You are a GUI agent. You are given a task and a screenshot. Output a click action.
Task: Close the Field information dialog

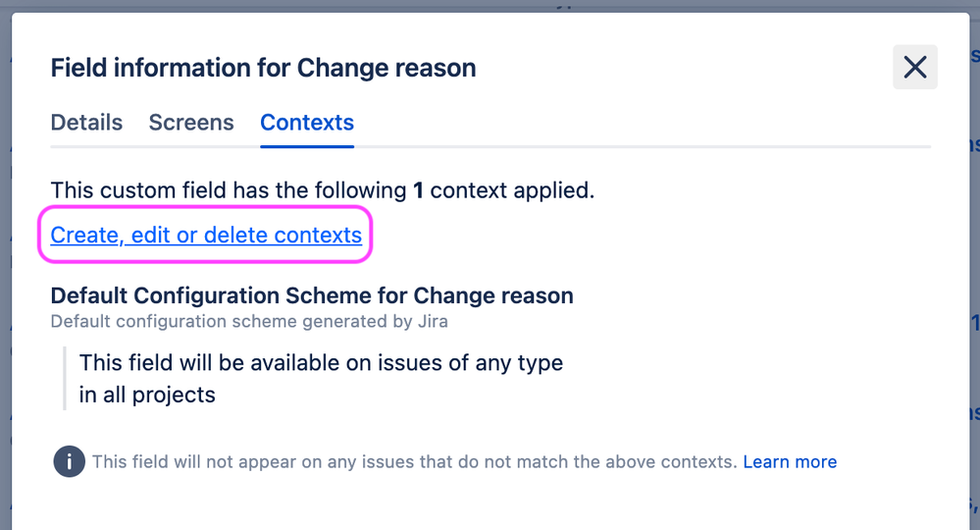pos(914,67)
